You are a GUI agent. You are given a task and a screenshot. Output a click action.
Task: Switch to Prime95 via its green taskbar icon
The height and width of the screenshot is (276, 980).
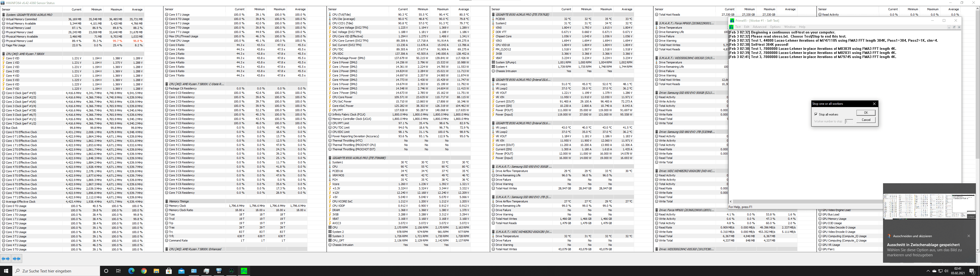click(x=244, y=271)
